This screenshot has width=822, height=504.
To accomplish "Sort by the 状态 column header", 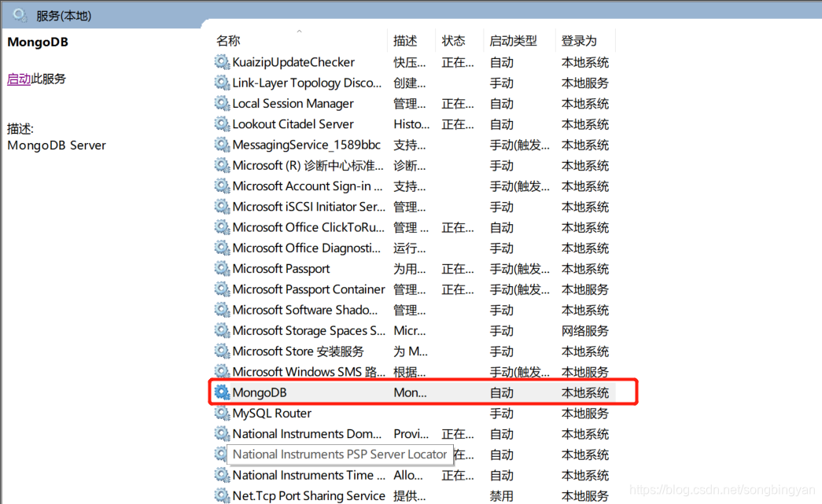I will 453,40.
